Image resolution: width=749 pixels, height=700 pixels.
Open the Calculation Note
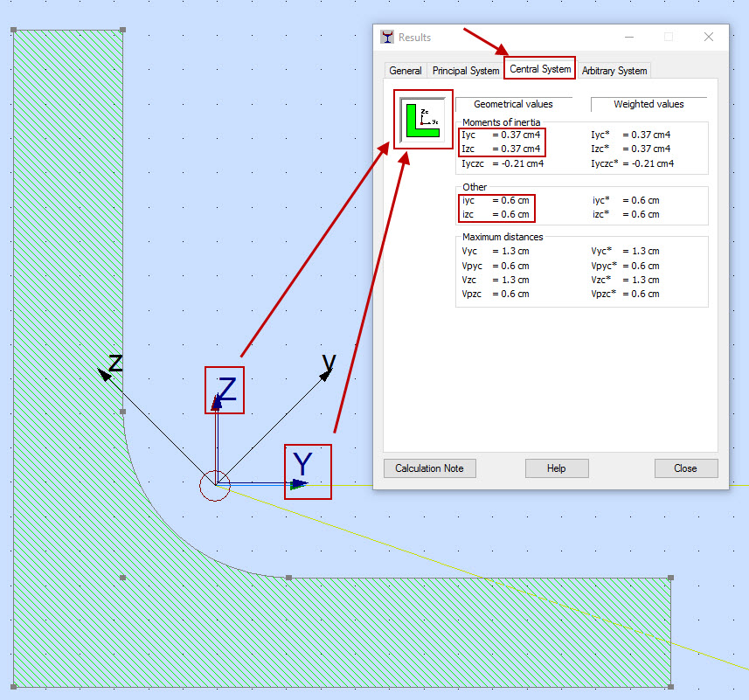pyautogui.click(x=429, y=468)
